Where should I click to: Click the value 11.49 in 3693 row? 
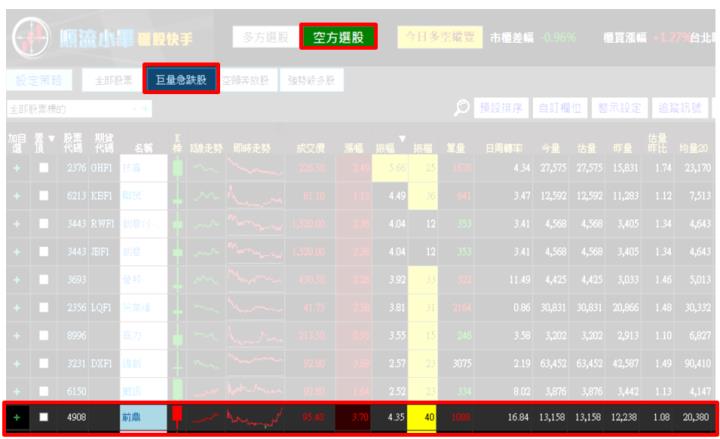[x=519, y=280]
